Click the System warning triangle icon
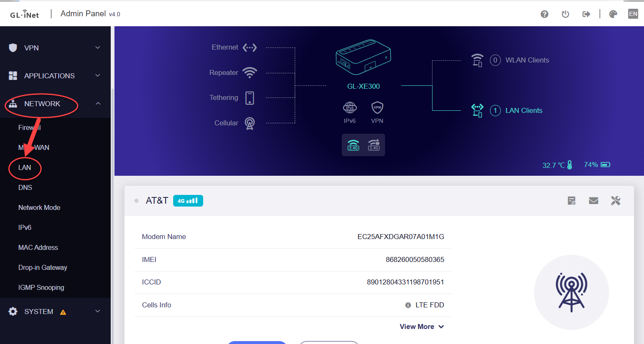The width and height of the screenshot is (644, 344). tap(63, 312)
